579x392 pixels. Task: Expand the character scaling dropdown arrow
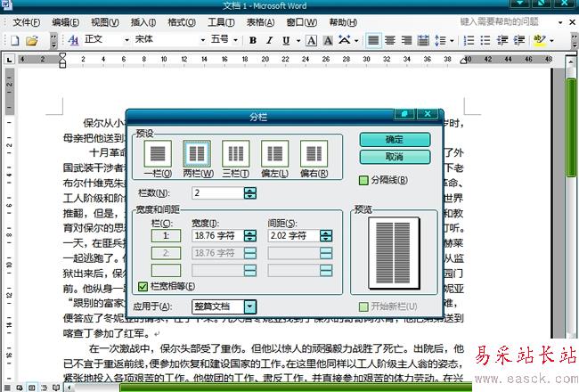(x=356, y=40)
